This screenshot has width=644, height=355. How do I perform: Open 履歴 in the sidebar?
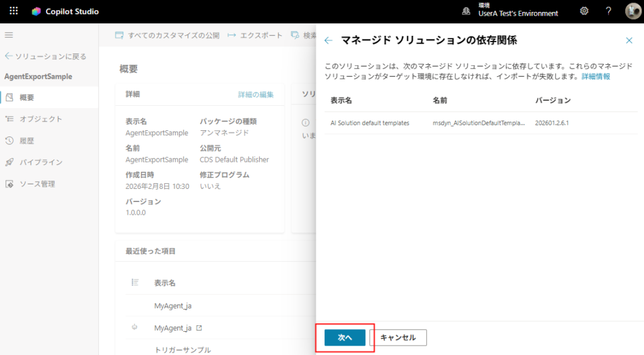click(27, 140)
